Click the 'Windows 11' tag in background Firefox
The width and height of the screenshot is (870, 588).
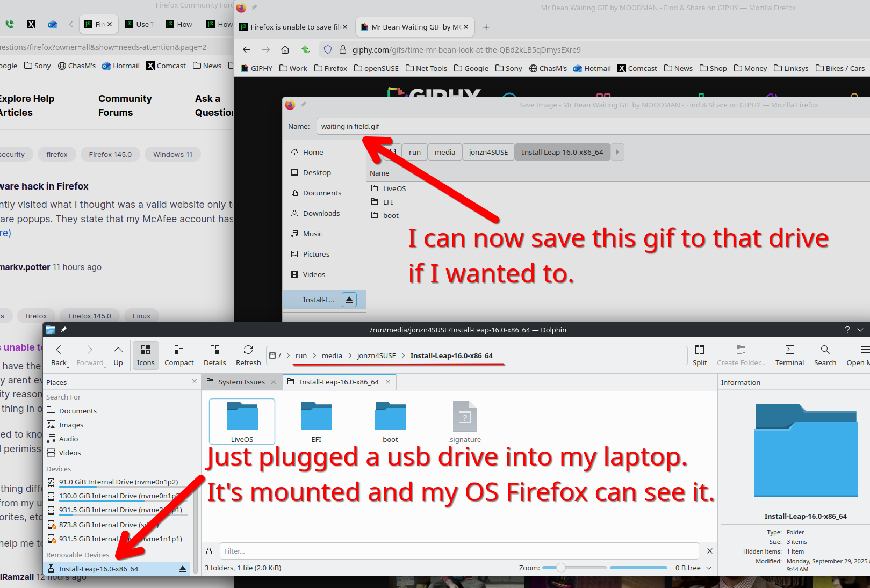(172, 154)
